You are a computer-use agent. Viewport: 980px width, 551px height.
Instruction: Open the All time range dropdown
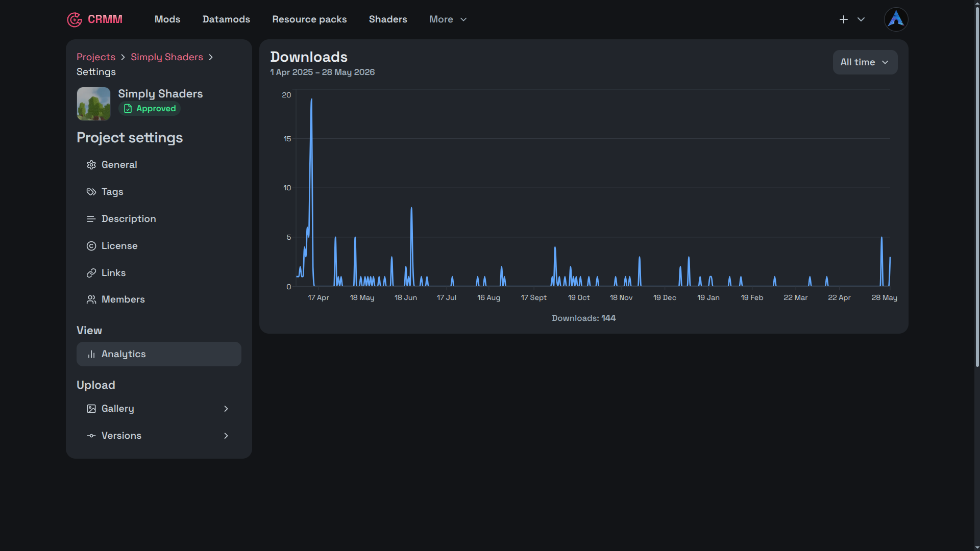click(x=865, y=62)
